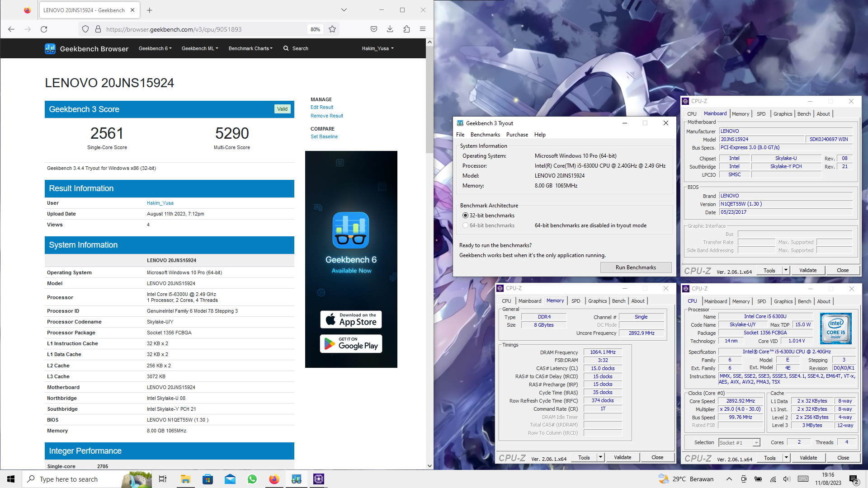
Task: Click the Download on the App Store badge
Action: pos(351,319)
